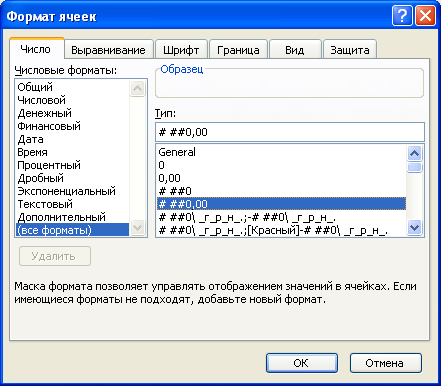Click the Удалить button
The height and width of the screenshot is (386, 441).
point(55,256)
